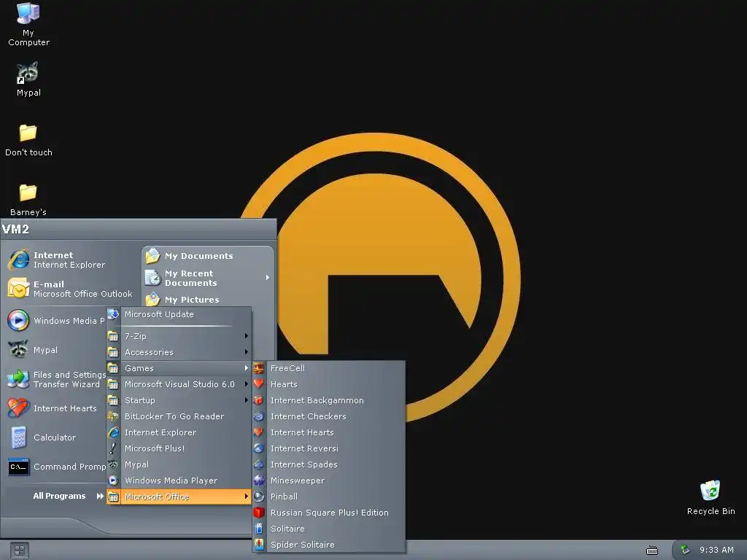This screenshot has height=560, width=747.
Task: Click the Solitaire card deck icon
Action: pos(259,529)
